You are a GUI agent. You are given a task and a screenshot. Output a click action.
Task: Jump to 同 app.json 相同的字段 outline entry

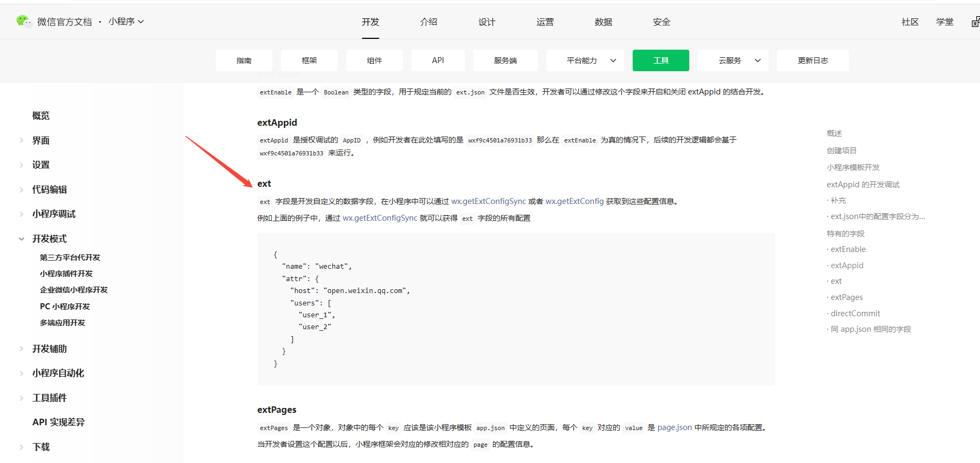point(871,329)
